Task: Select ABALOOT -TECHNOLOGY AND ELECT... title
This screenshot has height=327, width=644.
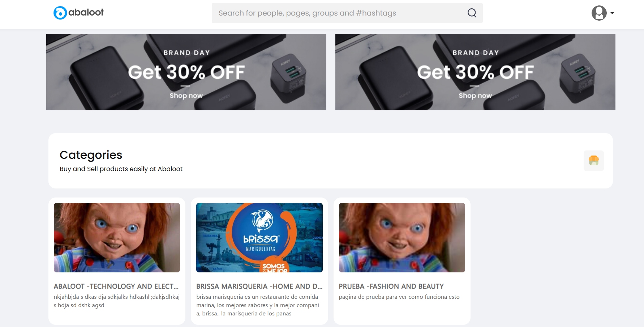Action: pos(116,286)
